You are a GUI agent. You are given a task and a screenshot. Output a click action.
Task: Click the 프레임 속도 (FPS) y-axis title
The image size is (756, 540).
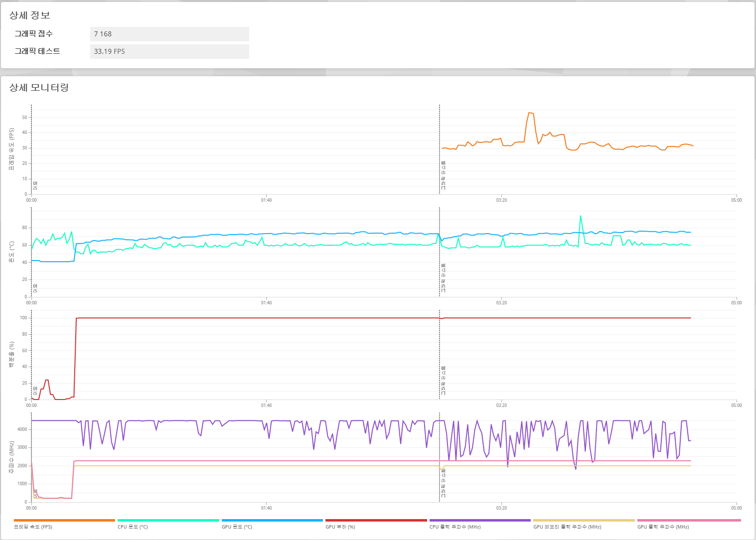click(x=11, y=149)
